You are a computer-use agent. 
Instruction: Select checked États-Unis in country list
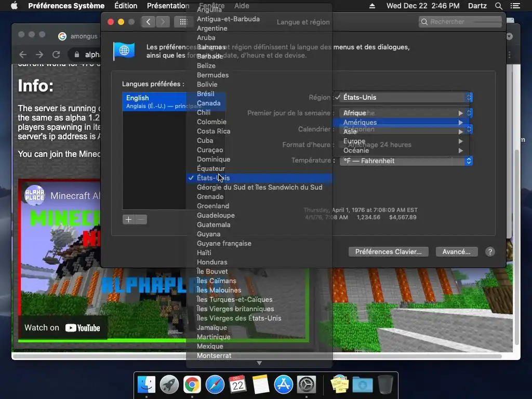click(259, 178)
